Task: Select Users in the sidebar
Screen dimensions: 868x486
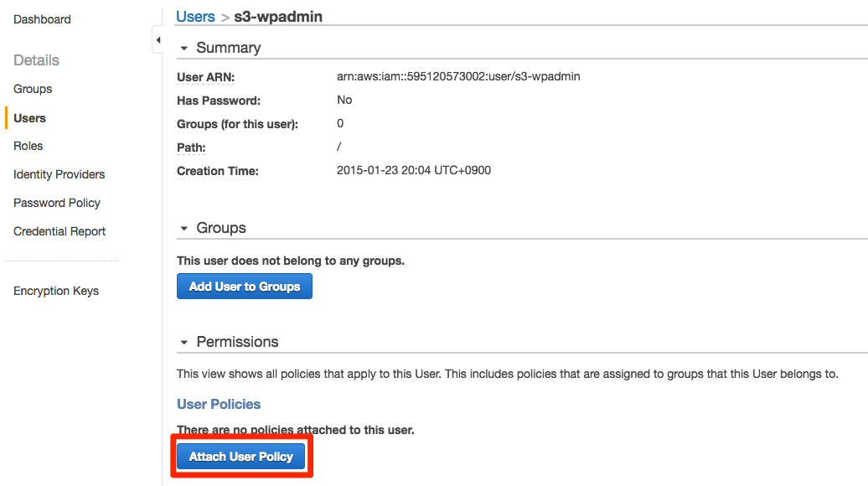Action: (30, 118)
